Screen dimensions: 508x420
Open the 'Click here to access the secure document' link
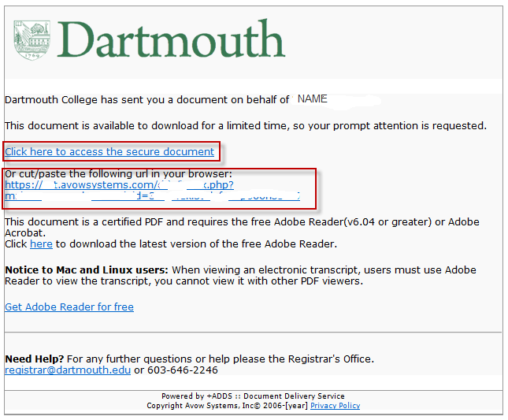[x=109, y=151]
